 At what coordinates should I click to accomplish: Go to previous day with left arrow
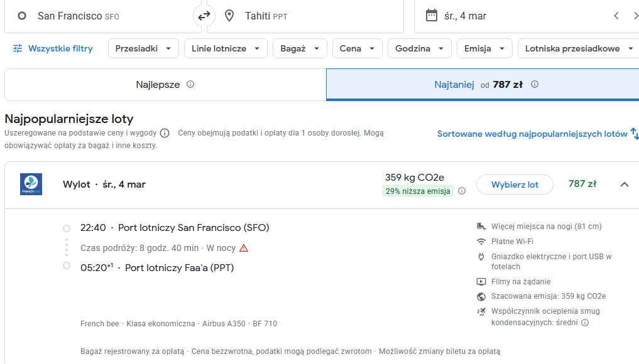tap(616, 16)
